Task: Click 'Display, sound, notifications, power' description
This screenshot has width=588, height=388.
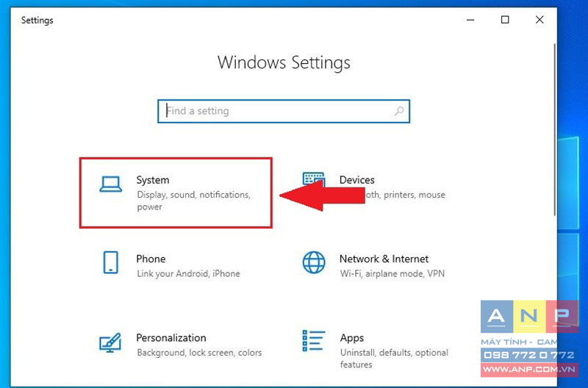Action: 193,201
